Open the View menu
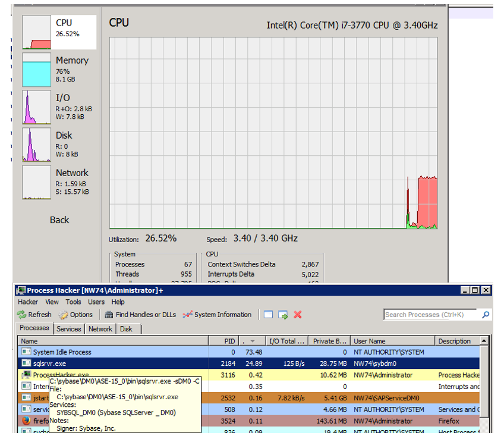The height and width of the screenshot is (445, 504). click(52, 302)
